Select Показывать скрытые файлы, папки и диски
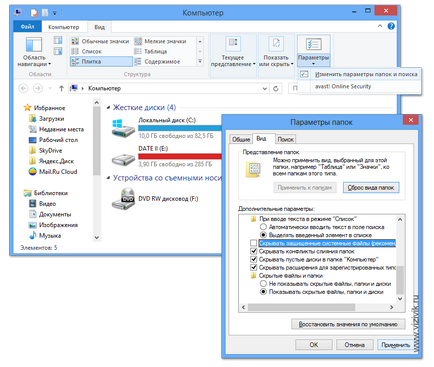The image size is (434, 367). [x=263, y=292]
